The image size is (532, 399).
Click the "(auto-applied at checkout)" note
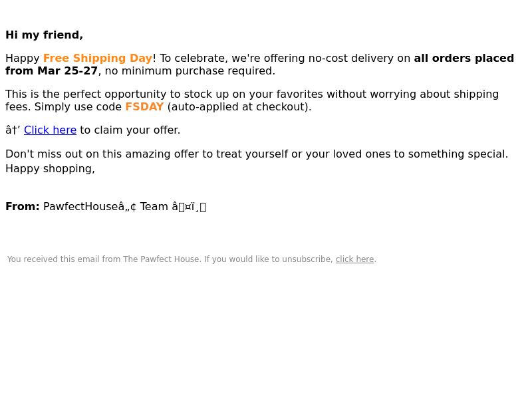point(239,106)
